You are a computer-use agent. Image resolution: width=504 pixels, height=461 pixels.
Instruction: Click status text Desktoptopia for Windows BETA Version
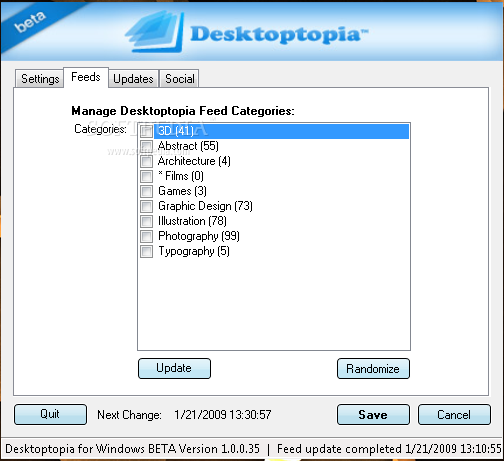pyautogui.click(x=132, y=449)
